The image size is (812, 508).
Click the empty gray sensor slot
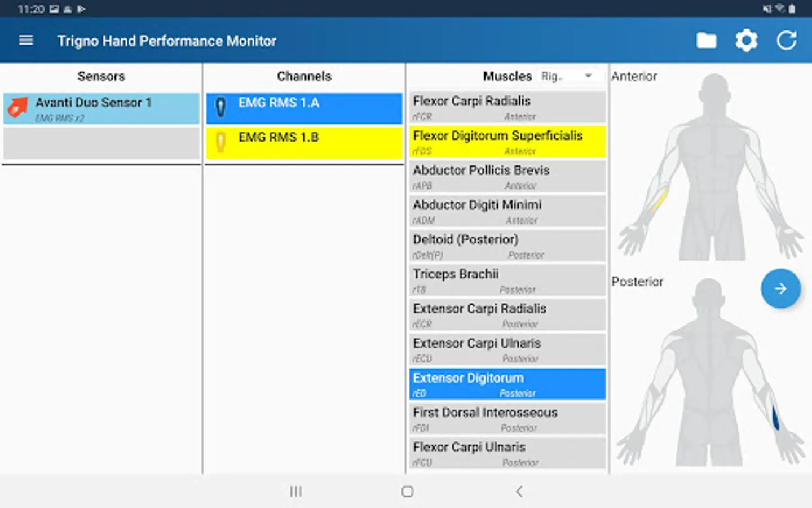101,143
